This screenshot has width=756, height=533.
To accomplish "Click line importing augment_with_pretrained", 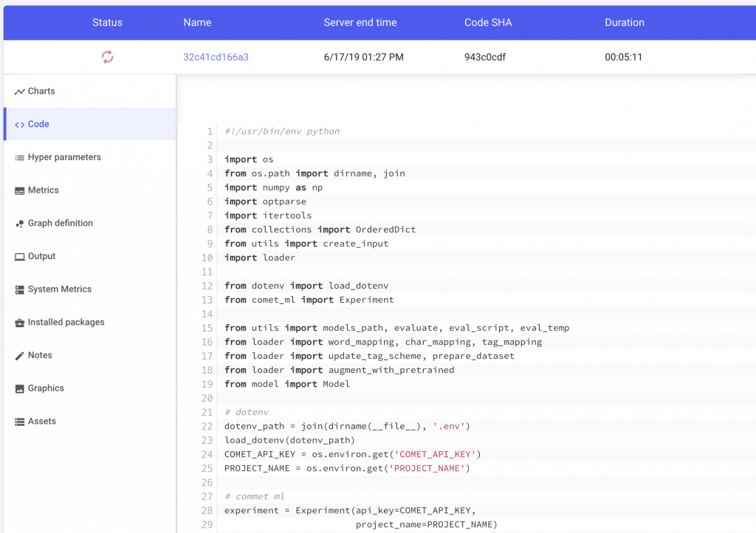I will (339, 370).
